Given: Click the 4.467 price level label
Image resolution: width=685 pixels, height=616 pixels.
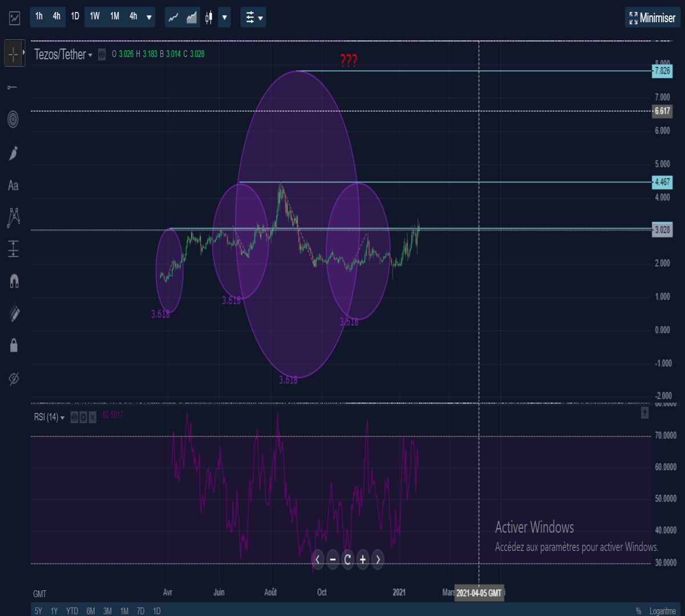Looking at the screenshot, I should pos(662,182).
